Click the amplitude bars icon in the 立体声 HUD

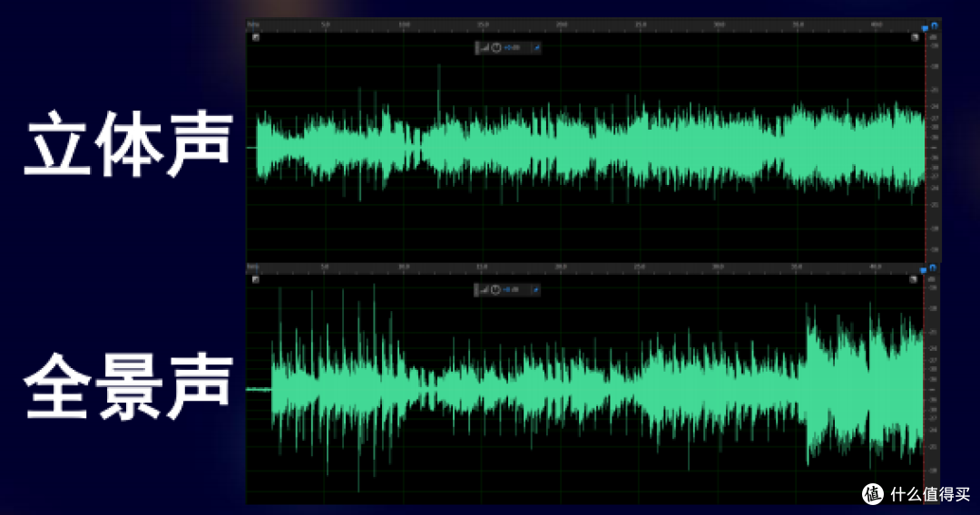coord(485,47)
